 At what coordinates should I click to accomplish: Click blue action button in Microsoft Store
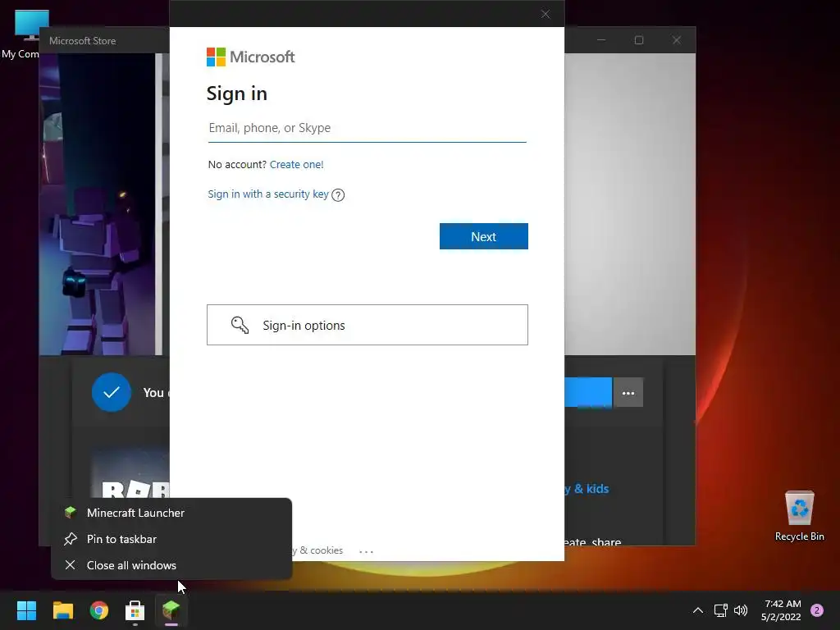[x=588, y=392]
